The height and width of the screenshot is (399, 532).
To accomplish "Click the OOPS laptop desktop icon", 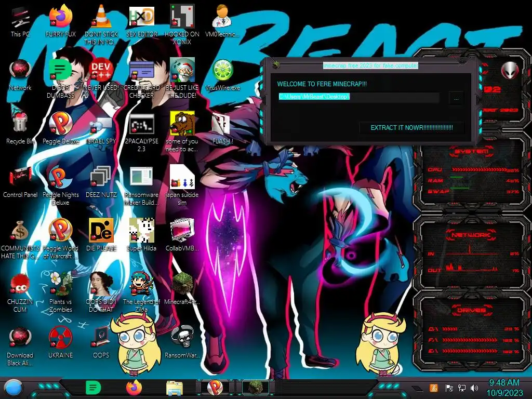I will coord(101,343).
